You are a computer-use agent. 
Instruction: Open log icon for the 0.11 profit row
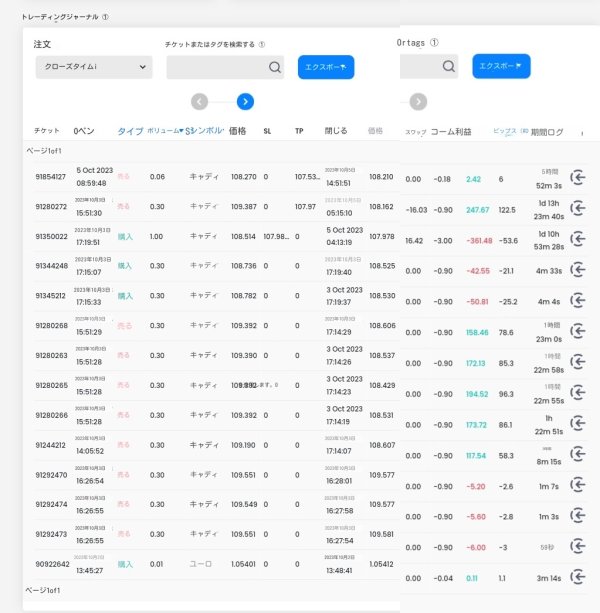click(577, 577)
